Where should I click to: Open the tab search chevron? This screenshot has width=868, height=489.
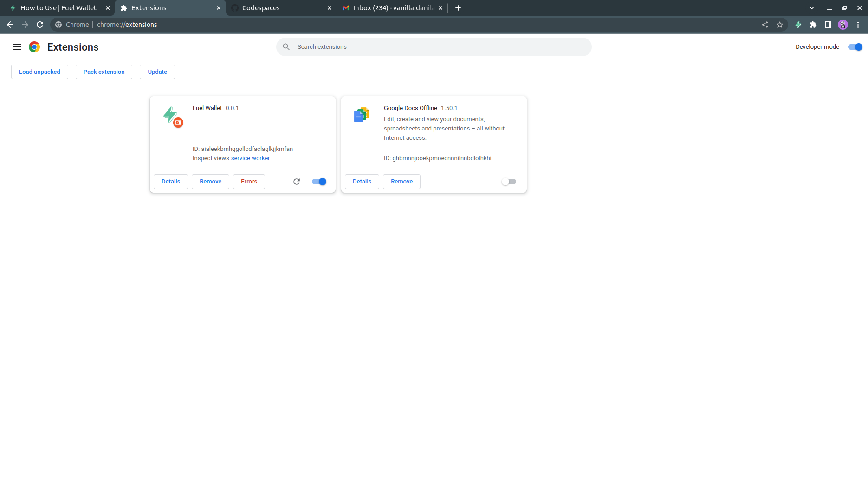(811, 8)
